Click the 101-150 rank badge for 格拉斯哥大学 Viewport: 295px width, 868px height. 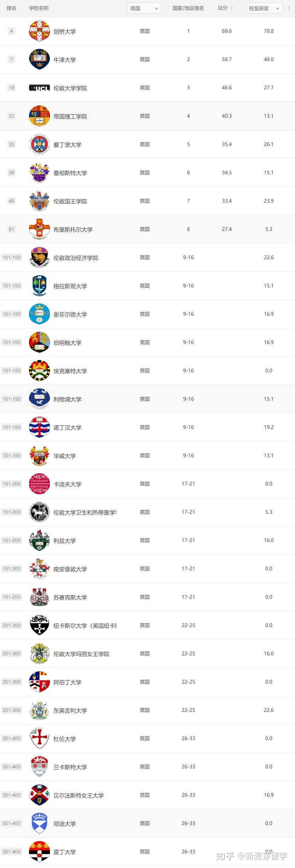12,286
